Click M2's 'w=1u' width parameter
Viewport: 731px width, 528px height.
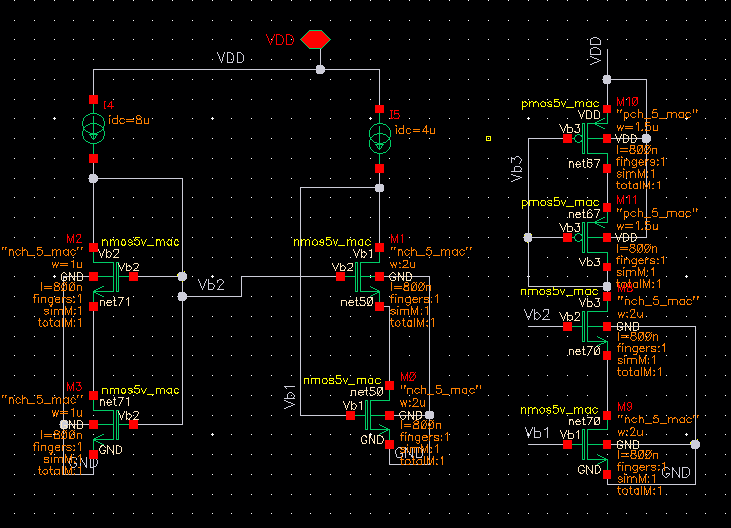(x=67, y=265)
